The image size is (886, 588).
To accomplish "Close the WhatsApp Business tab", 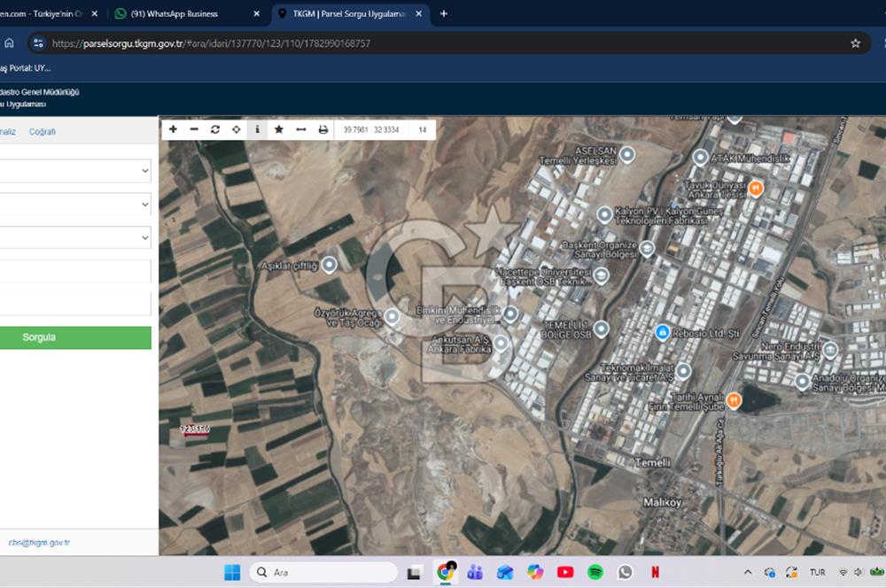I will tap(257, 13).
